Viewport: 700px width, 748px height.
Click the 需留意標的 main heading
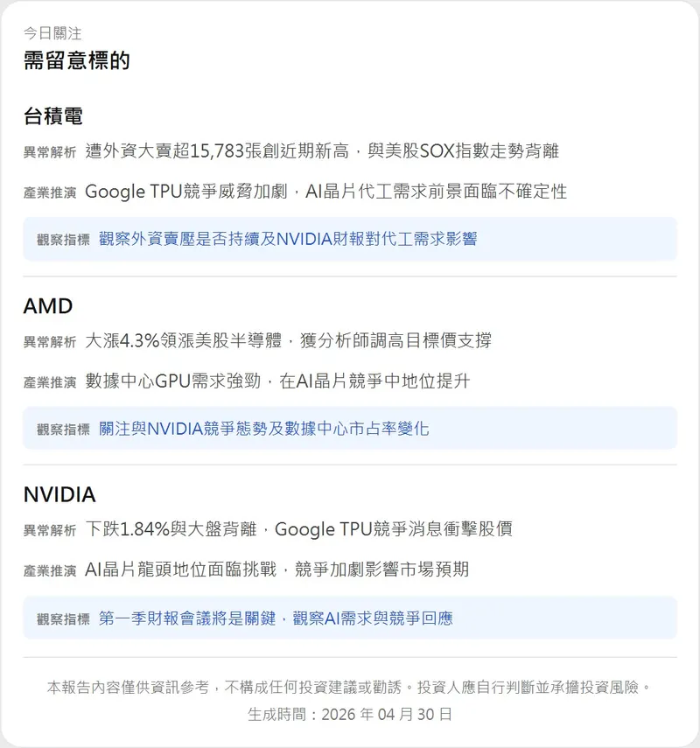tap(77, 61)
